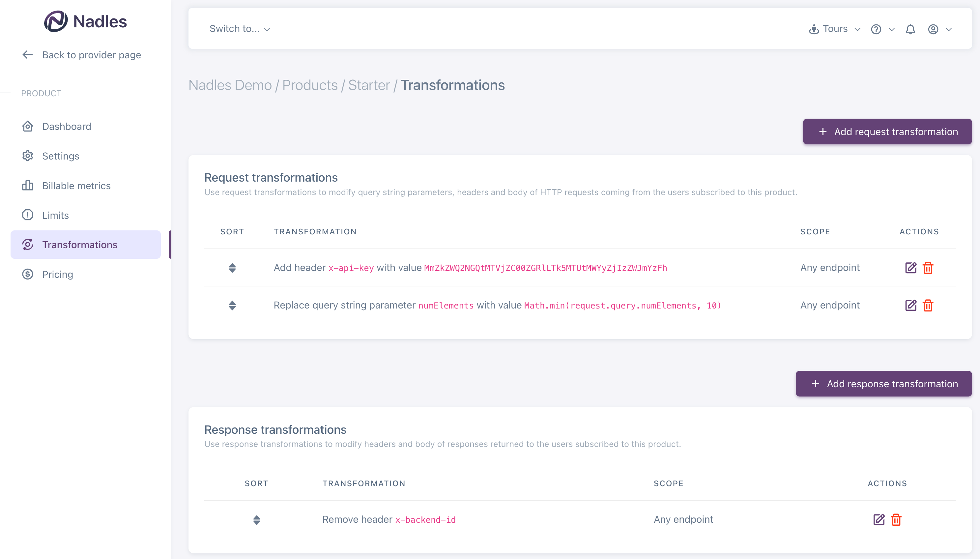Delete the x-backend-id response transformation
The width and height of the screenshot is (980, 559).
tap(896, 519)
